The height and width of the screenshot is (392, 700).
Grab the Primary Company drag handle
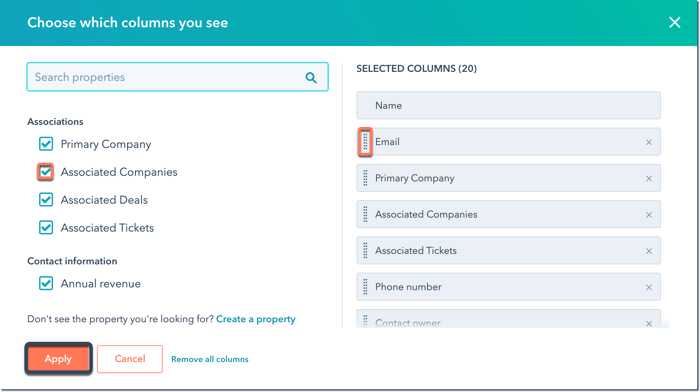pos(365,178)
